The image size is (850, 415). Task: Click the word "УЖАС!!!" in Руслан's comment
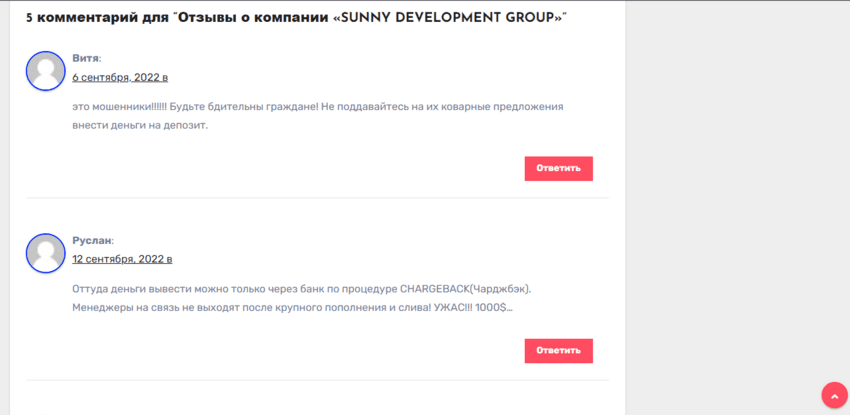(x=452, y=308)
